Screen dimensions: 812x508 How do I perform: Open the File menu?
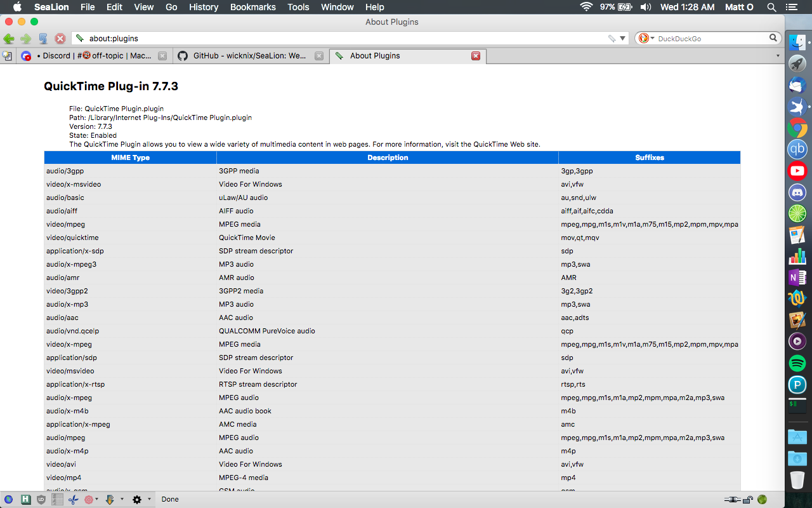click(88, 7)
